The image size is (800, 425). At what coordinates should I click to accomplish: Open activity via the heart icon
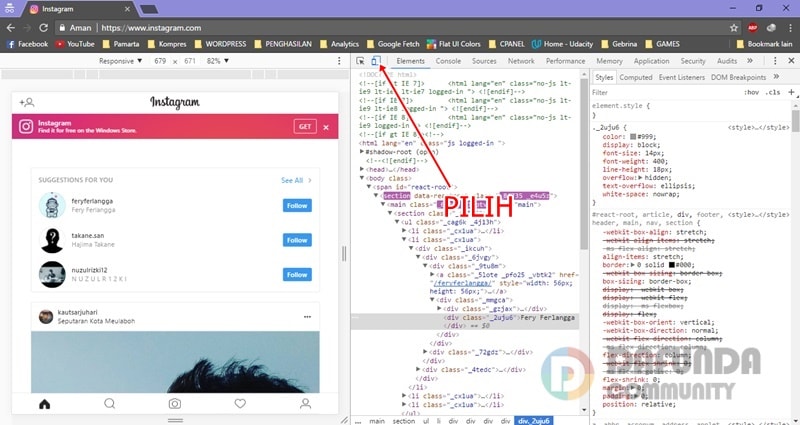click(240, 404)
